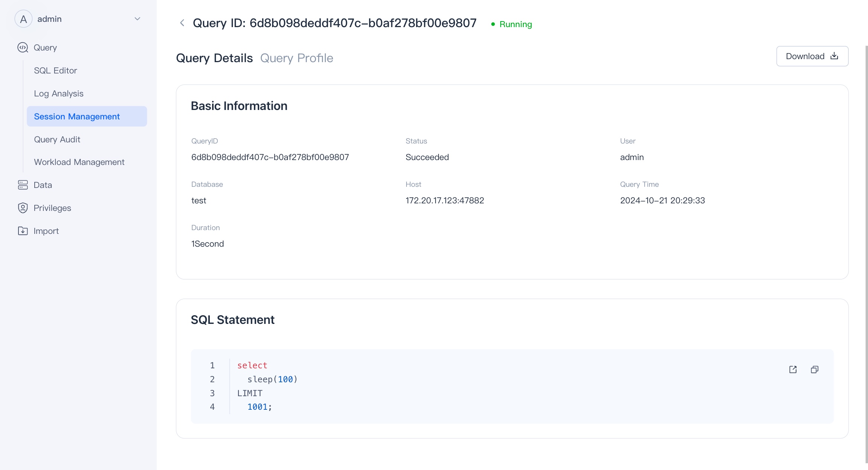Go to Log Analysis page
868x470 pixels.
[59, 93]
